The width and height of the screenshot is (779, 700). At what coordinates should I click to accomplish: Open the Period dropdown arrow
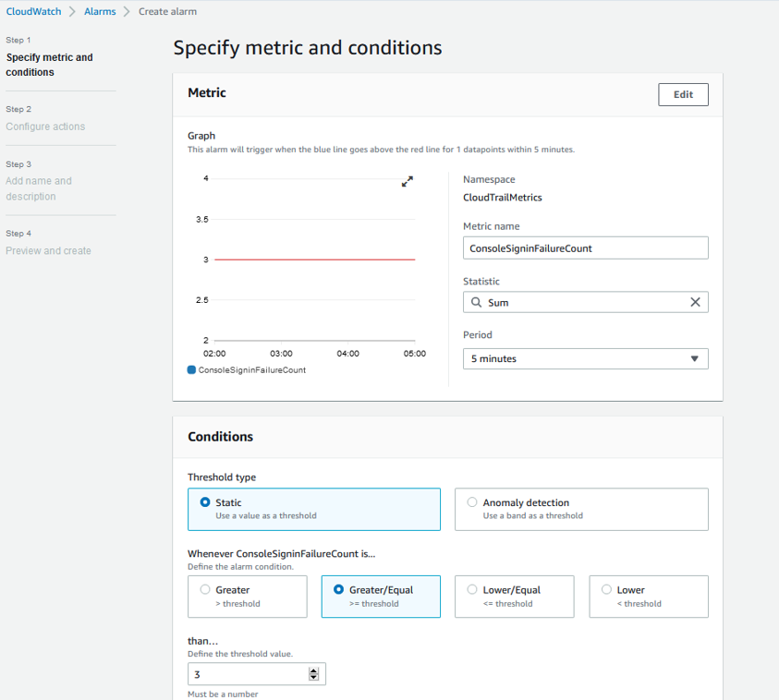[x=694, y=358]
